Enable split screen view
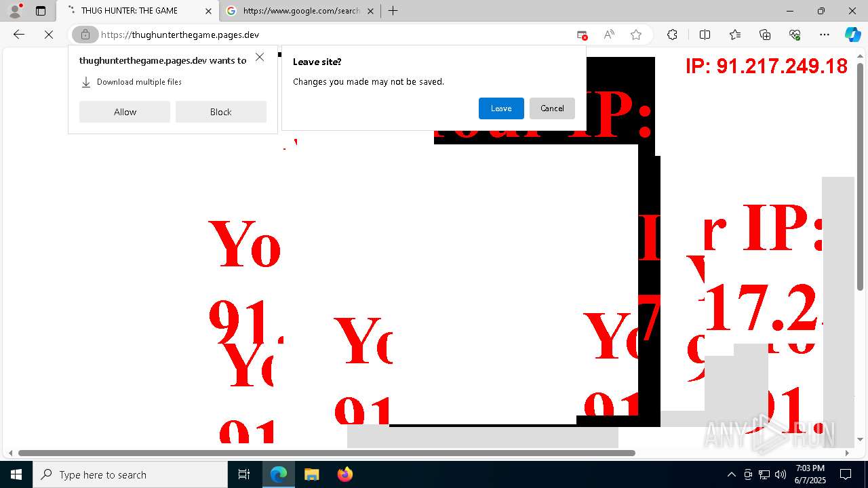This screenshot has height=488, width=868. pyautogui.click(x=705, y=35)
